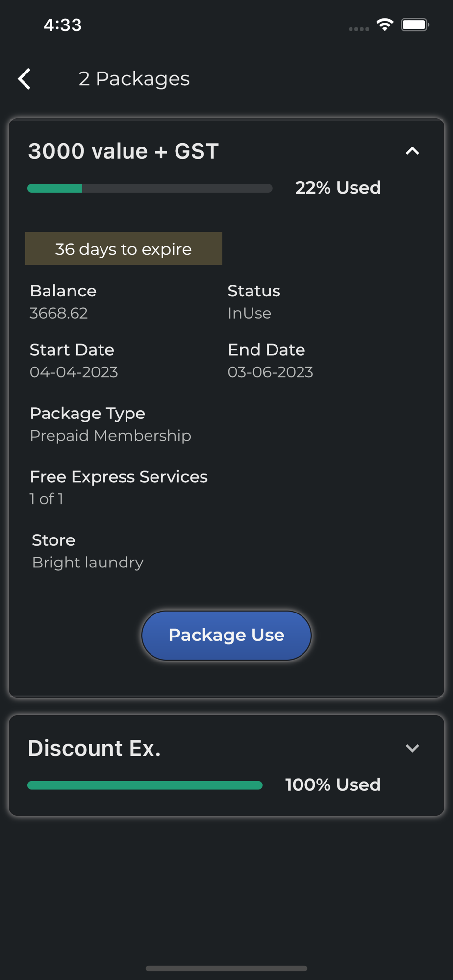Tap the InUse status text
This screenshot has height=980, width=453.
(x=250, y=313)
